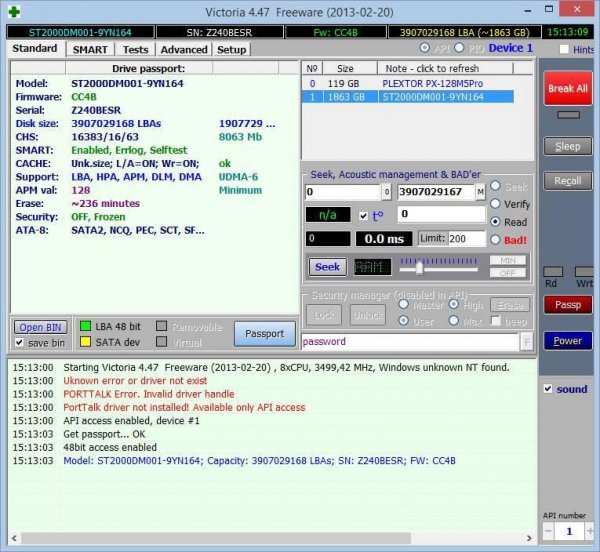Click the small 0 button beside start LBA
Screen dimensions: 600x552
386,192
